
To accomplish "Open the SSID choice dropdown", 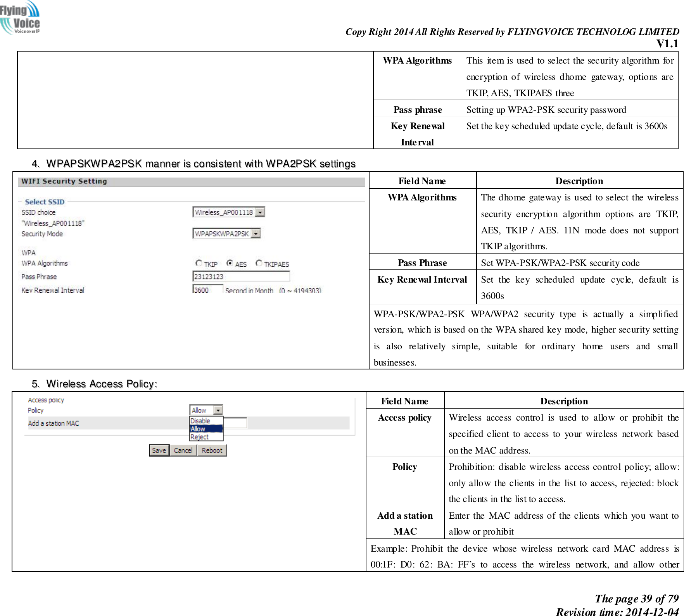I will (229, 212).
